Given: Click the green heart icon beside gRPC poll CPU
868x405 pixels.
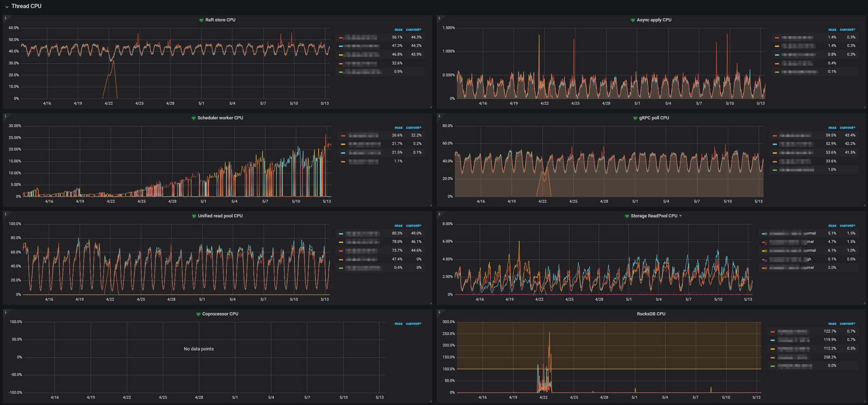Looking at the screenshot, I should click(635, 118).
